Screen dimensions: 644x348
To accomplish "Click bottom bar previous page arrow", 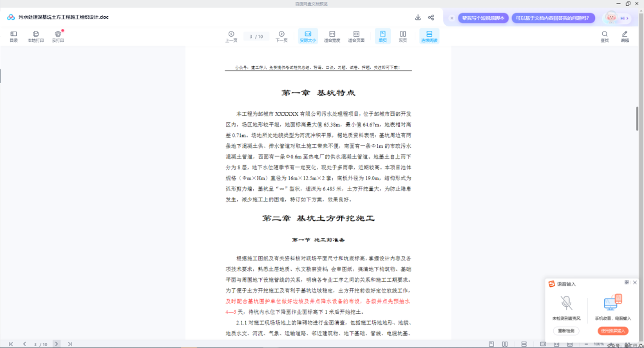I will [x=24, y=344].
